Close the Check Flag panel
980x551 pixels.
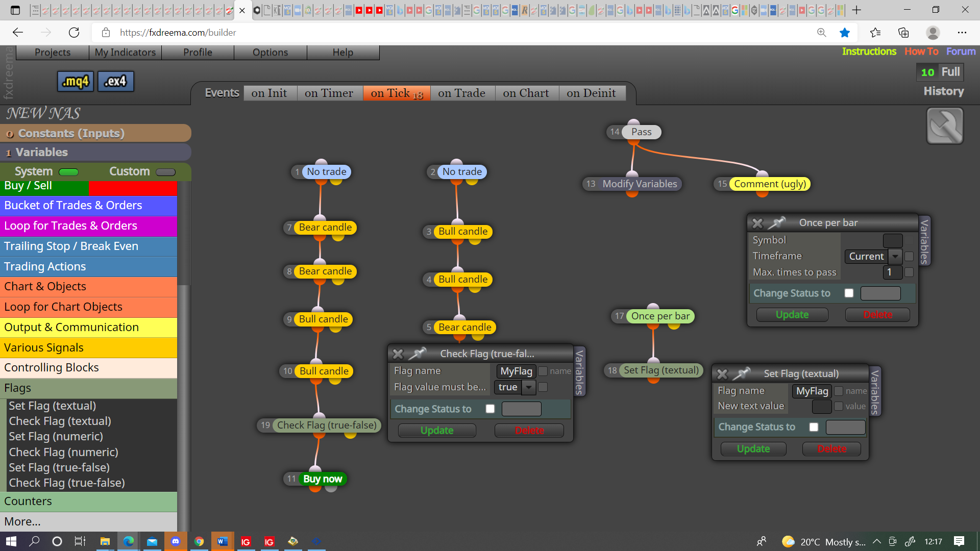[398, 354]
